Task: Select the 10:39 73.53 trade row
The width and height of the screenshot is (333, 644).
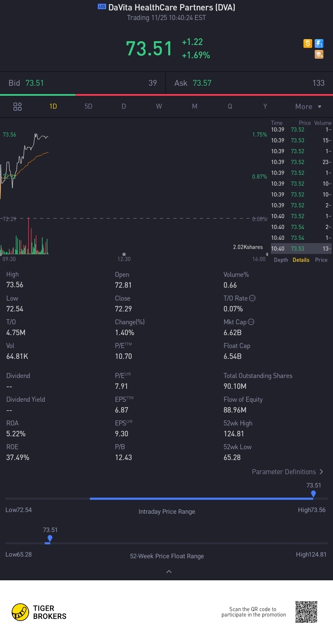Action: (301, 140)
